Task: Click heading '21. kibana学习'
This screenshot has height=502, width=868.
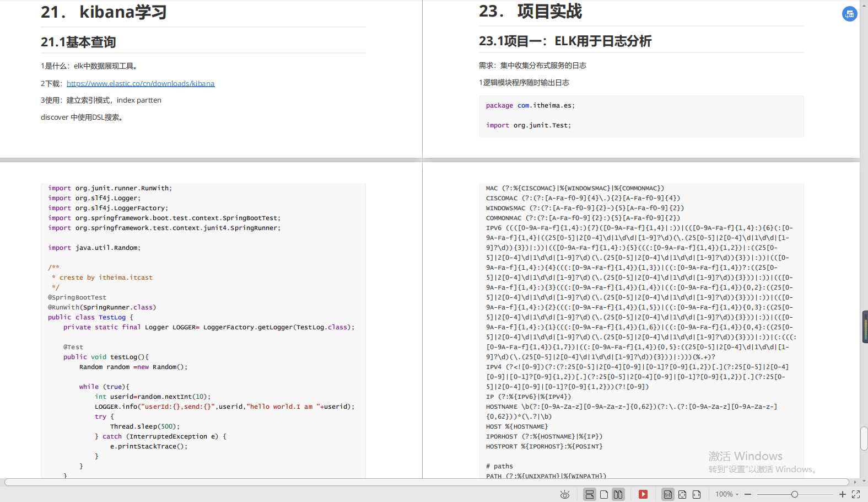Action: point(104,12)
